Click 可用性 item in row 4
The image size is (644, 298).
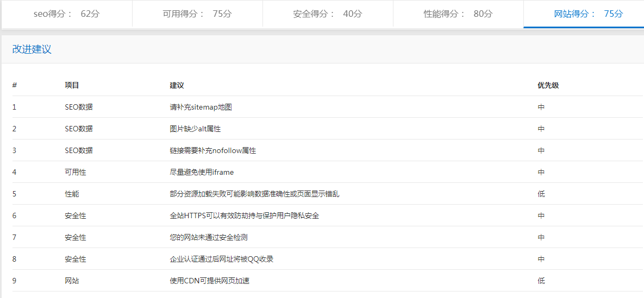click(76, 173)
